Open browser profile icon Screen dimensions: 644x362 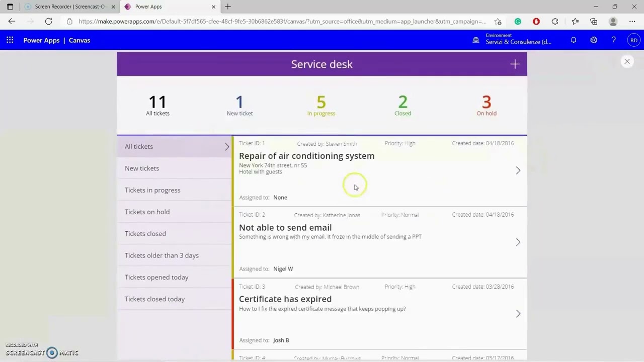point(613,22)
